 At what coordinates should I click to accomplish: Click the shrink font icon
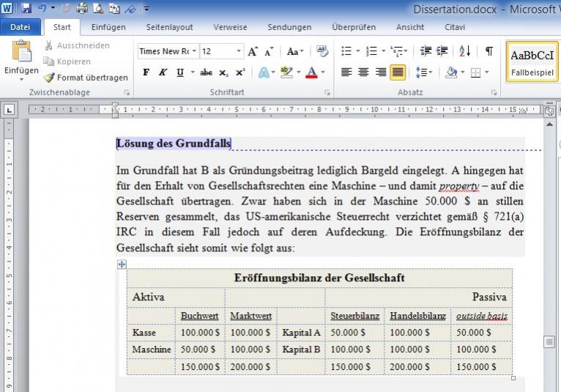[269, 51]
